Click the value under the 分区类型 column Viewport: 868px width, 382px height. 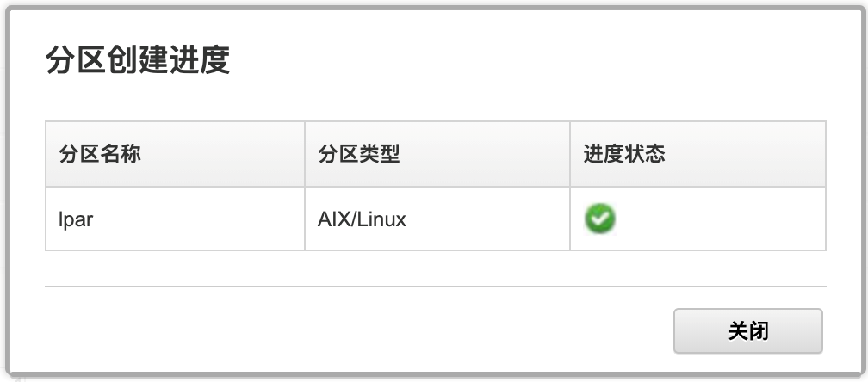click(362, 219)
